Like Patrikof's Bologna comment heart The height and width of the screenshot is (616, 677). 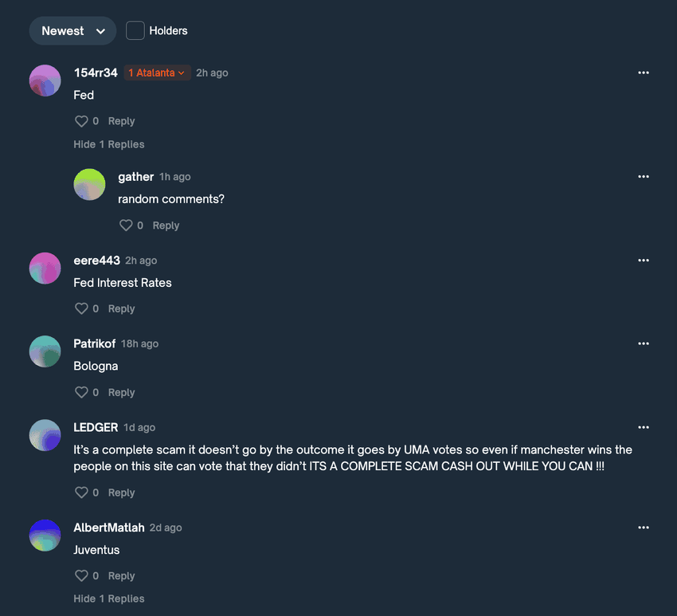tap(81, 392)
